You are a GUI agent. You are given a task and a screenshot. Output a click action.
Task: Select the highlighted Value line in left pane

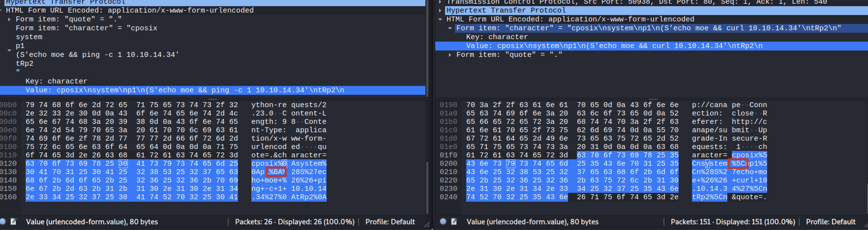point(135,90)
